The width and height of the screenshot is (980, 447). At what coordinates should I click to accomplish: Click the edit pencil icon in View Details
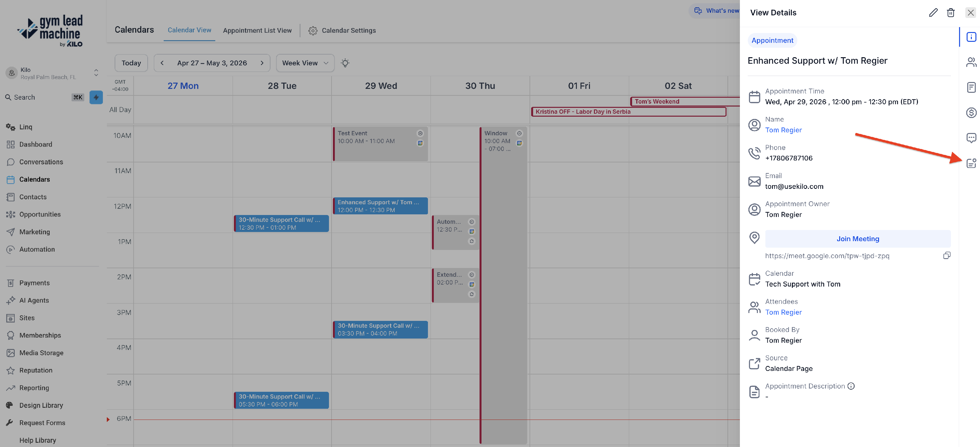[933, 12]
